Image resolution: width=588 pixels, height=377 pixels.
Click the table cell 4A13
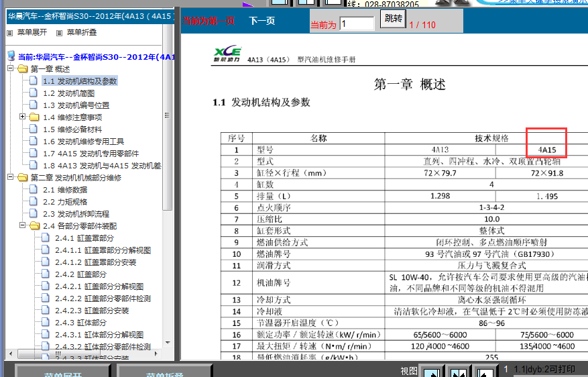(440, 150)
